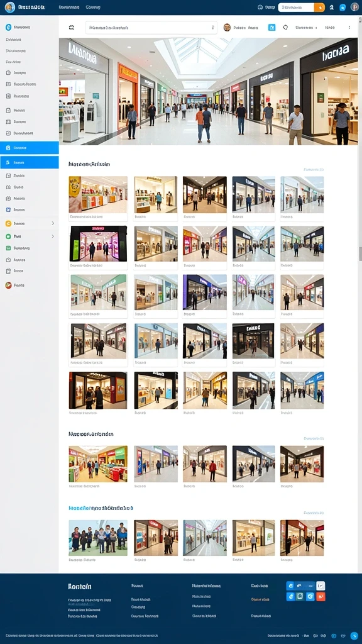362x644 pixels.
Task: Focus the wide search field above the banner
Action: 151,28
